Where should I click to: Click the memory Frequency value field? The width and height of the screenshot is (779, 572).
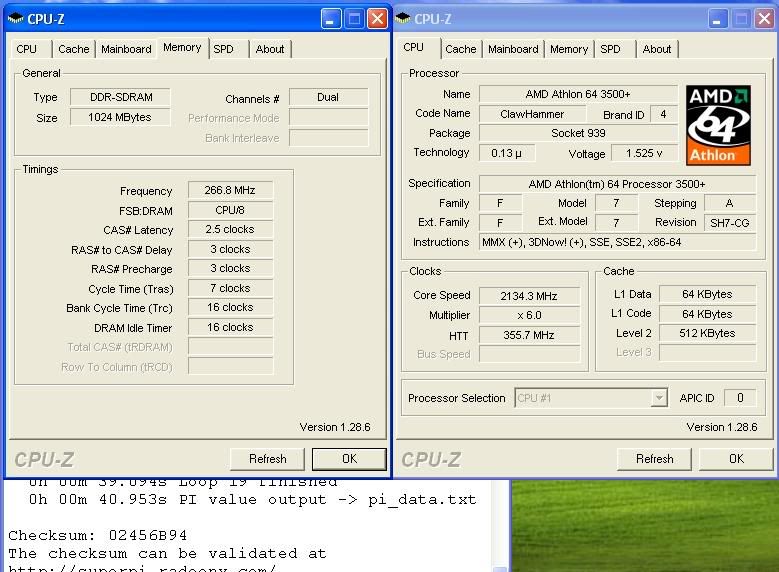tap(230, 191)
